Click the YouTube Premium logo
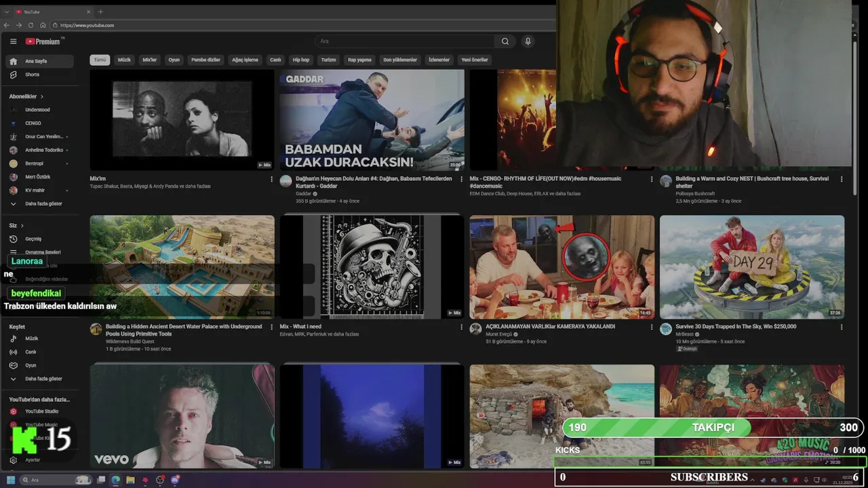868x488 pixels. click(43, 41)
